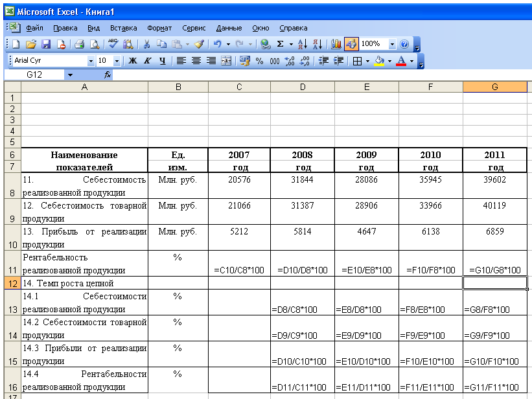532x399 pixels.
Task: Open the Research binoculars icon
Action: click(x=128, y=44)
